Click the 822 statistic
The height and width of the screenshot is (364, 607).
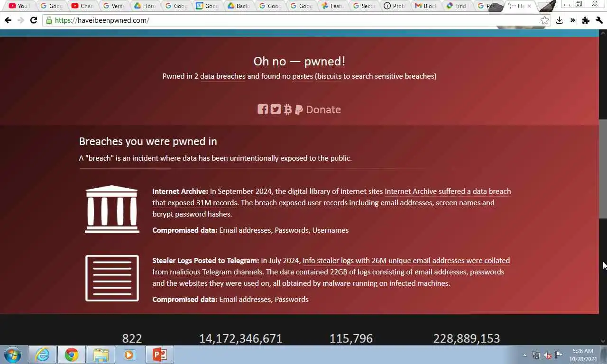[x=132, y=338]
